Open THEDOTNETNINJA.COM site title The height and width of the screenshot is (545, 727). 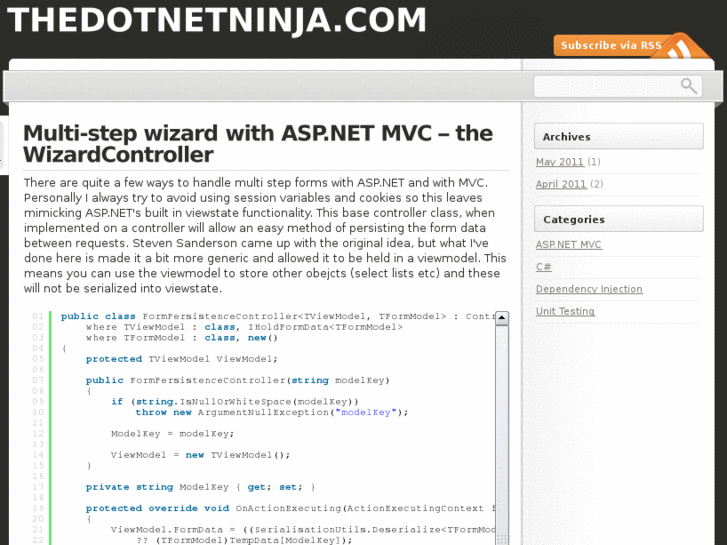point(217,20)
